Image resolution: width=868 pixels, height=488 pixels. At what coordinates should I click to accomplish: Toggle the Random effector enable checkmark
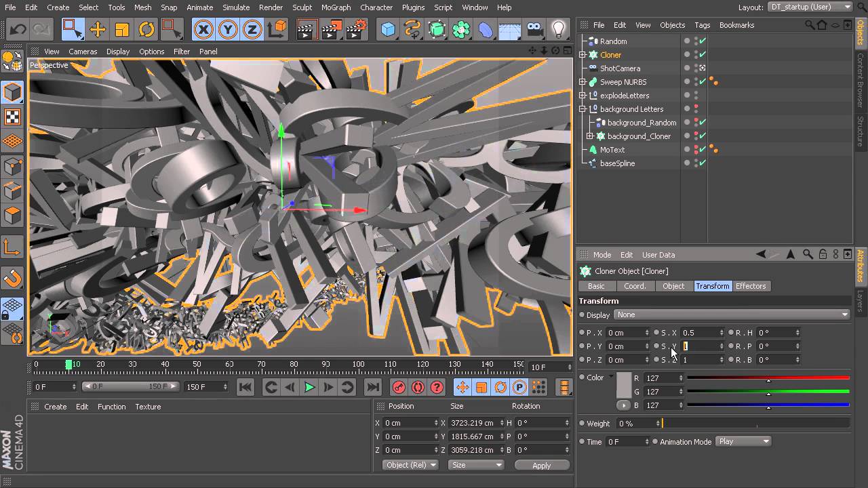(703, 41)
